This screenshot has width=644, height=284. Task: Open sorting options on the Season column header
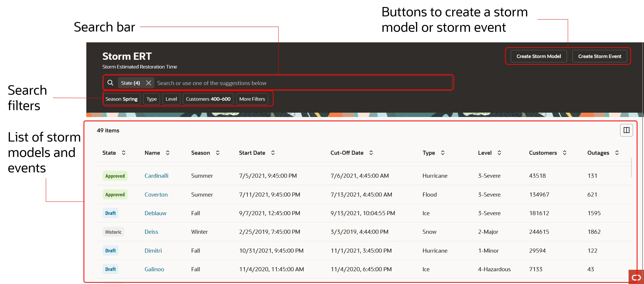218,153
